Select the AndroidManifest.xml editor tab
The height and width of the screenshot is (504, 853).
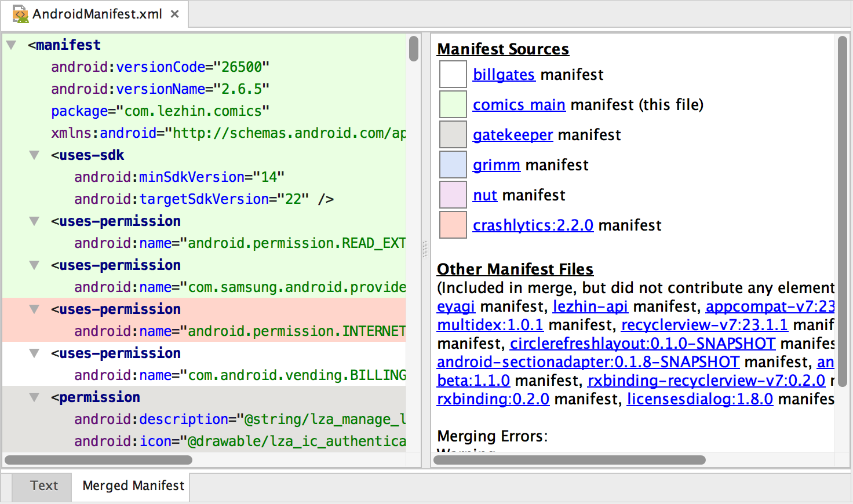click(95, 14)
